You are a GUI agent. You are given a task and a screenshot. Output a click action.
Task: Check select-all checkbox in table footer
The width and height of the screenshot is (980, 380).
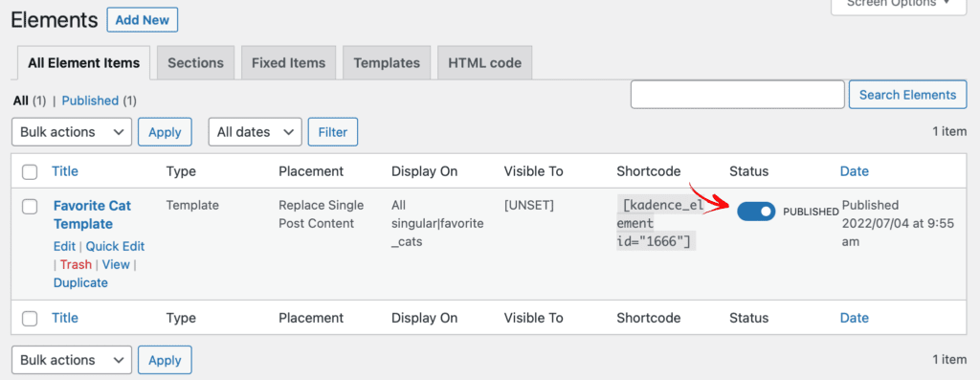pyautogui.click(x=30, y=319)
